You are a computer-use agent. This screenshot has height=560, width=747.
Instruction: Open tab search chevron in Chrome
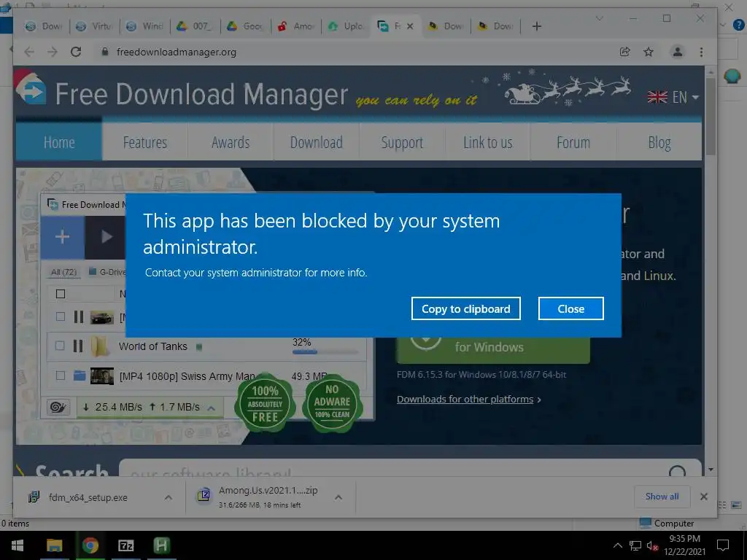(600, 18)
